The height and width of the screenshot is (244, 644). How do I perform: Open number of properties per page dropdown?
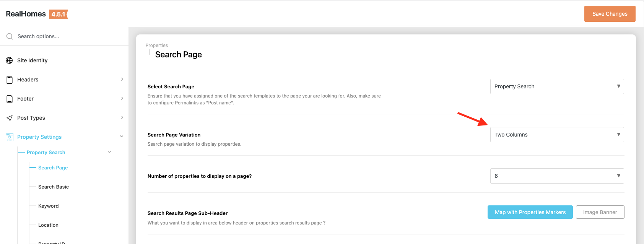[x=557, y=176]
